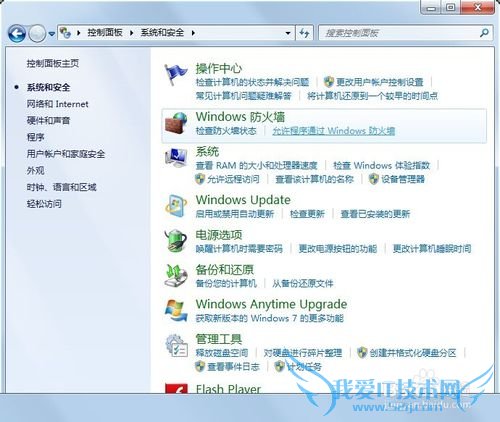The image size is (500, 422).
Task: Click the shield icon beside 创建并格式化硬盘分区
Action: coord(362,353)
